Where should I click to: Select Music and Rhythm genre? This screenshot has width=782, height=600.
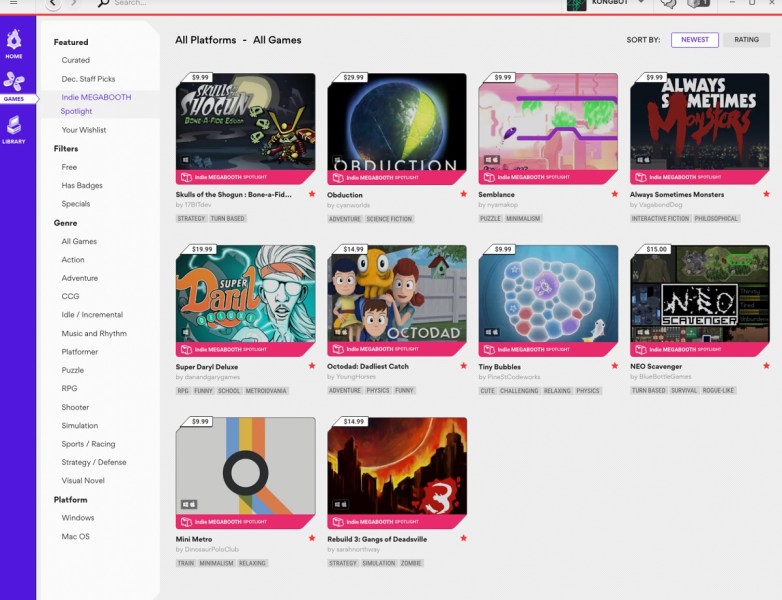(94, 333)
